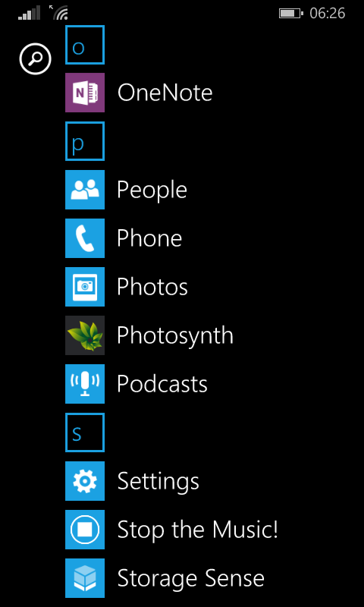The height and width of the screenshot is (607, 364).
Task: Open the Storage Sense cube icon
Action: [85, 578]
